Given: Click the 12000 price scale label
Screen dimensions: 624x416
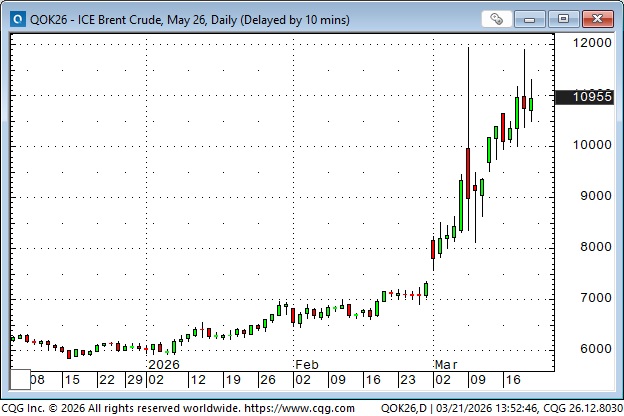Looking at the screenshot, I should tap(589, 44).
